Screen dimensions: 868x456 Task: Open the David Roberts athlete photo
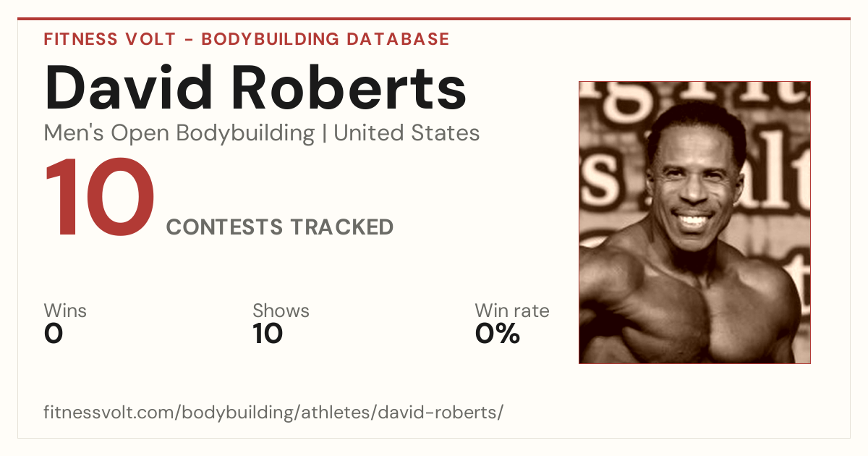coord(694,222)
